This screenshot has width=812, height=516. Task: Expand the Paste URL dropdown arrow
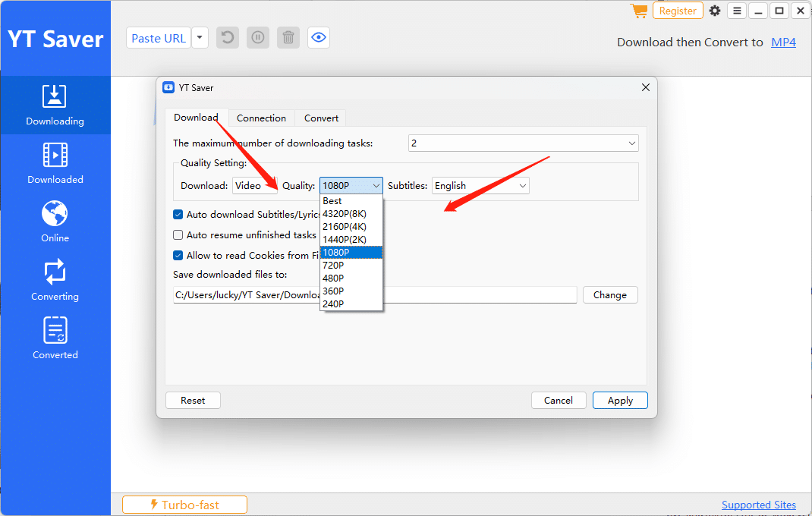(200, 38)
